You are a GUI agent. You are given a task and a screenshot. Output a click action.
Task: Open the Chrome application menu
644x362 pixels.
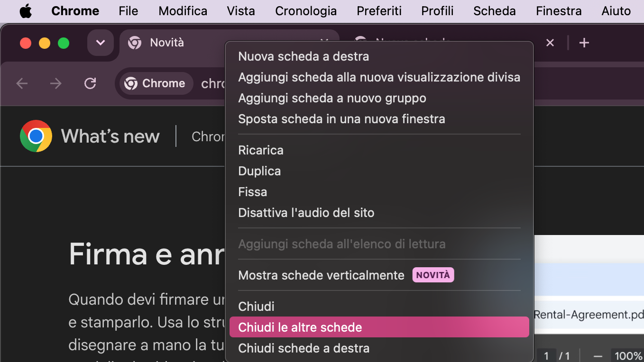[x=75, y=11]
